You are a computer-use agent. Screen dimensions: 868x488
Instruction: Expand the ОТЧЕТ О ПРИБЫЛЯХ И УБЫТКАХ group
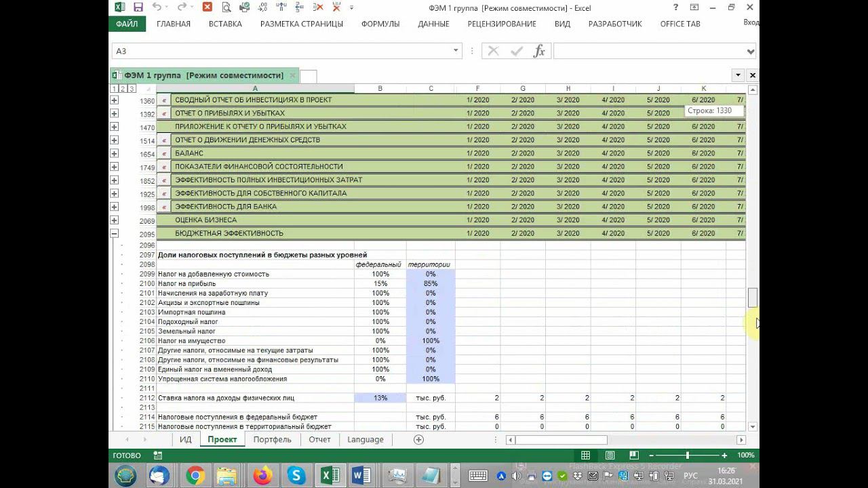pyautogui.click(x=114, y=113)
